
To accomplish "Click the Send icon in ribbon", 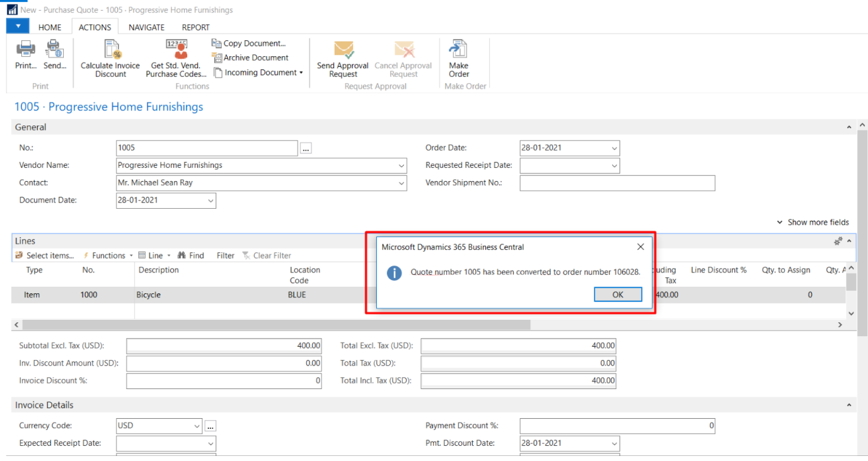I will click(55, 49).
